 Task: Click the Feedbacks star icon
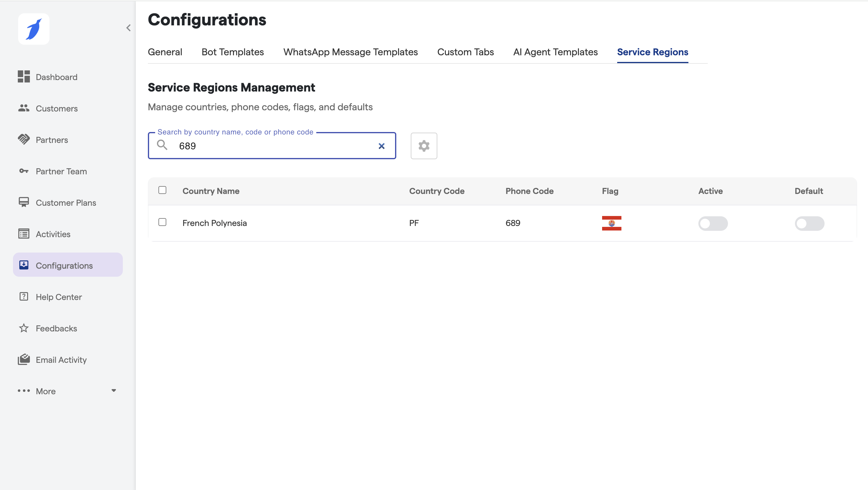pos(24,328)
